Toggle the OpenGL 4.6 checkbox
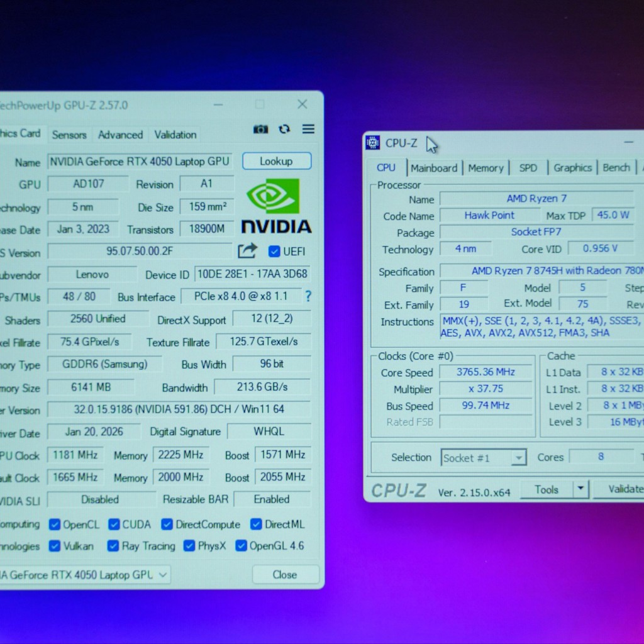Image resolution: width=644 pixels, height=644 pixels. 241,545
